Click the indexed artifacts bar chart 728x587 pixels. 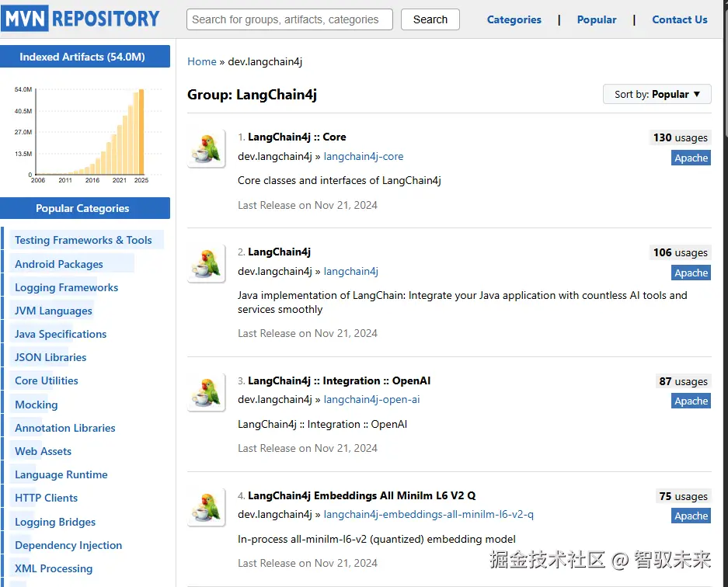tap(88, 134)
